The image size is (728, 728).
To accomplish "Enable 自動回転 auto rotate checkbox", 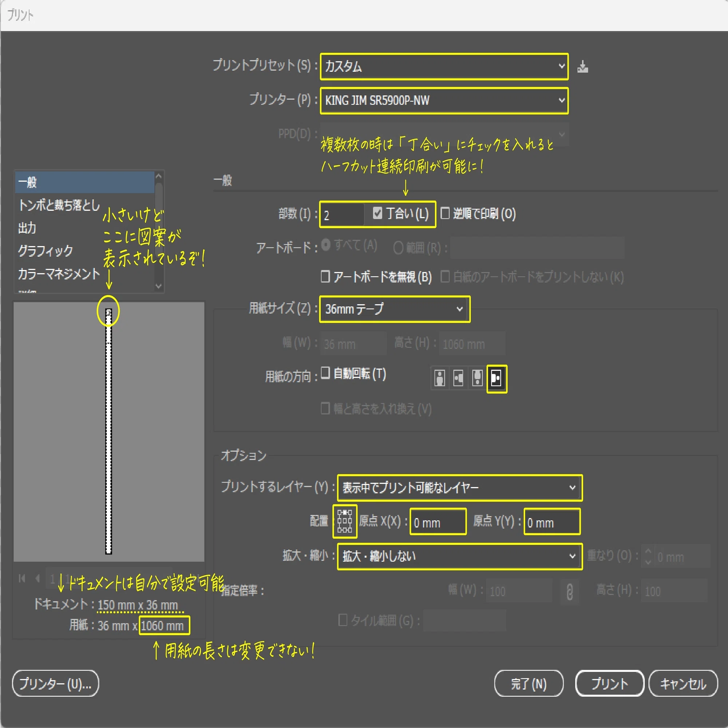I will (325, 373).
